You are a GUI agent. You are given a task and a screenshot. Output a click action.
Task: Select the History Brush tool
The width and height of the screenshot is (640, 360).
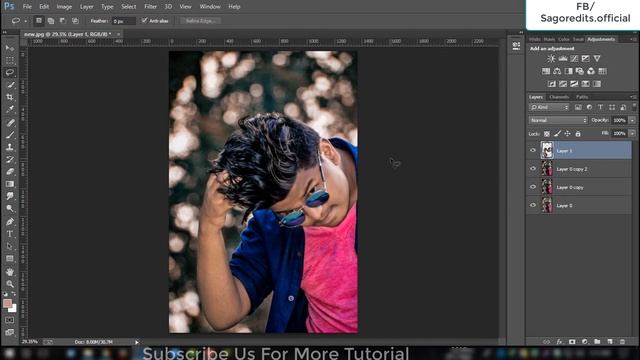(x=10, y=159)
